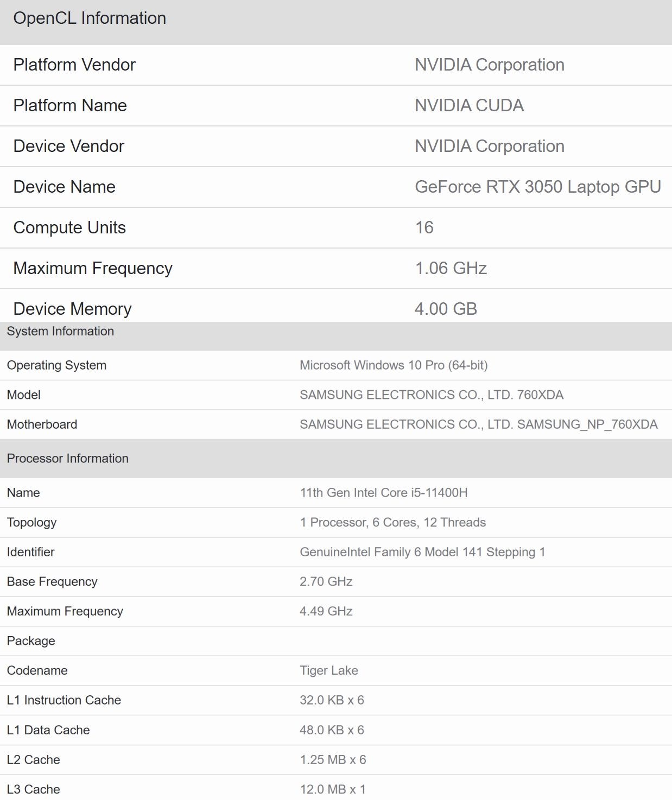Select the Model value ending '760XDA'
The image size is (672, 800).
432,395
